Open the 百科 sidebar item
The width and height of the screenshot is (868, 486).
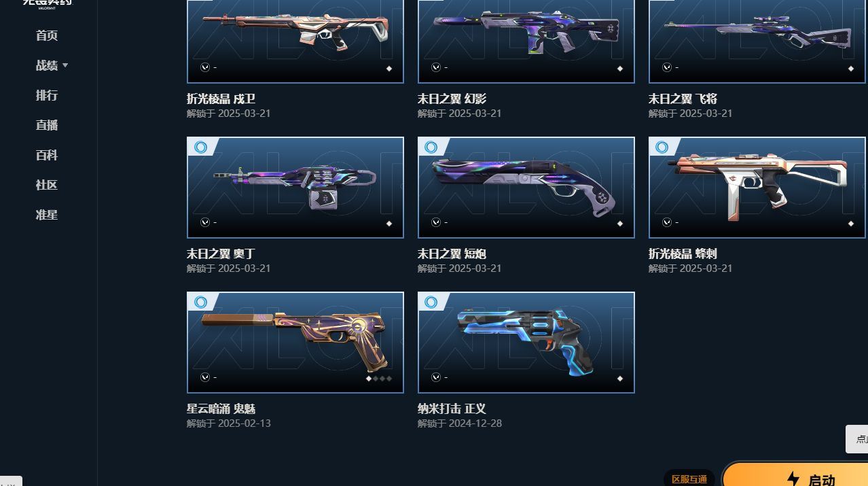pyautogui.click(x=47, y=155)
